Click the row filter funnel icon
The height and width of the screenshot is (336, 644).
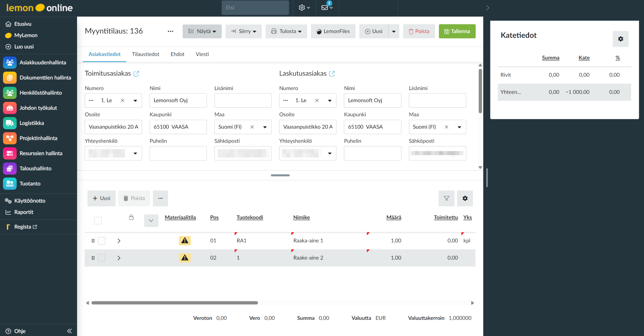pos(446,198)
